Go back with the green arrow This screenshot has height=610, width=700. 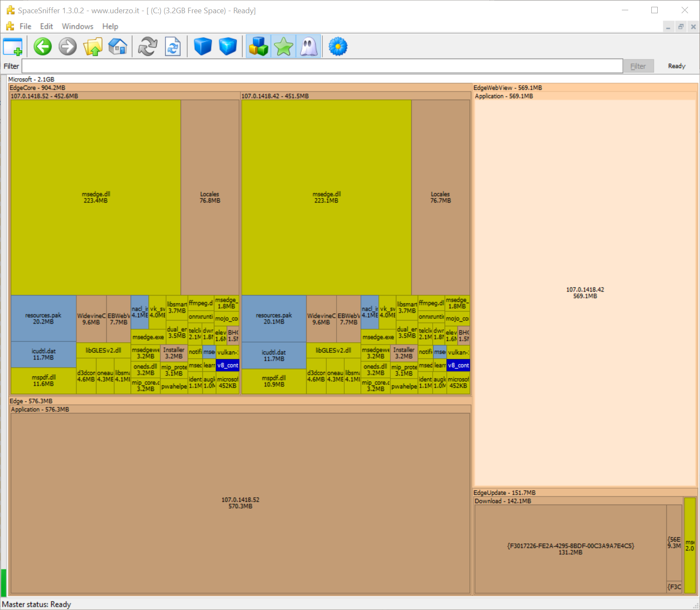point(43,47)
